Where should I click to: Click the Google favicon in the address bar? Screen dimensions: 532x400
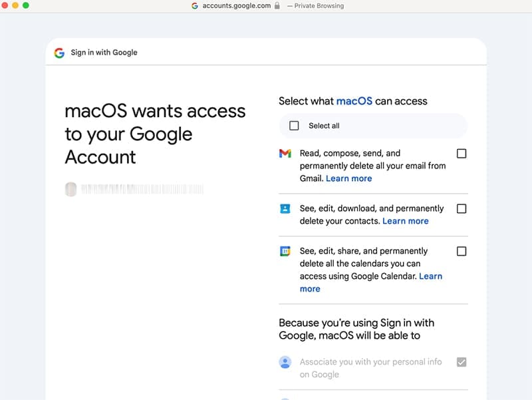click(194, 6)
